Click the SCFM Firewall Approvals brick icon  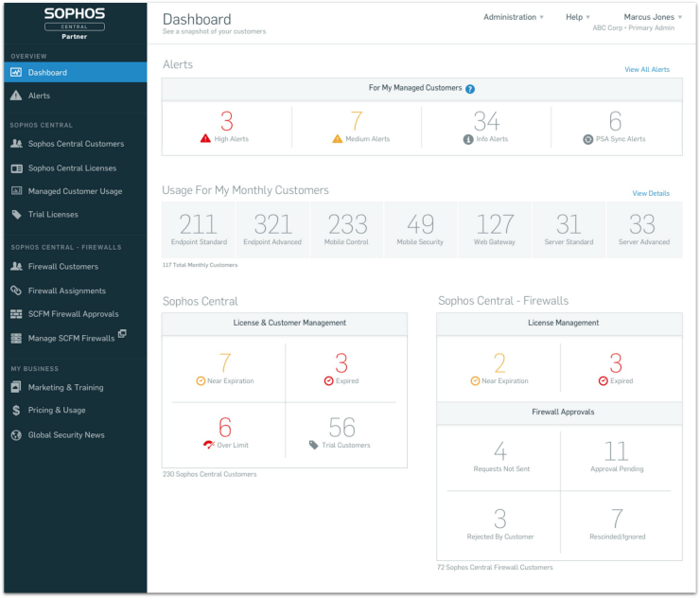pos(16,314)
